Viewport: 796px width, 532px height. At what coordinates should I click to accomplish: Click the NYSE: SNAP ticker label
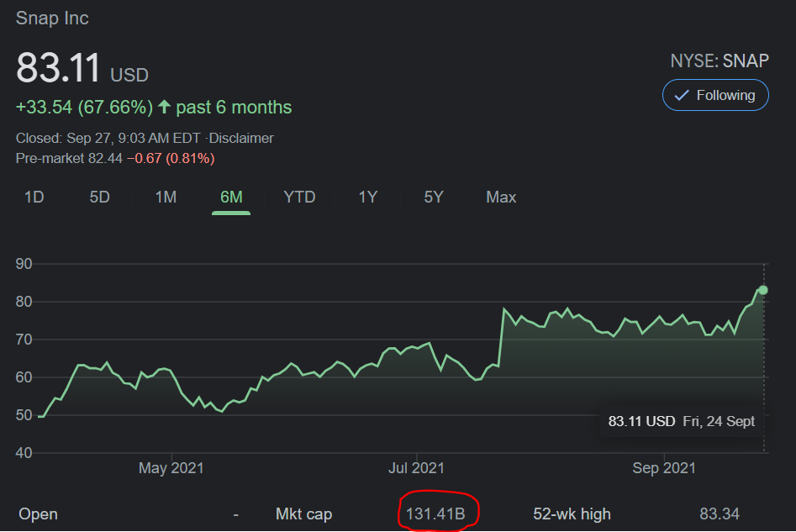[x=720, y=61]
